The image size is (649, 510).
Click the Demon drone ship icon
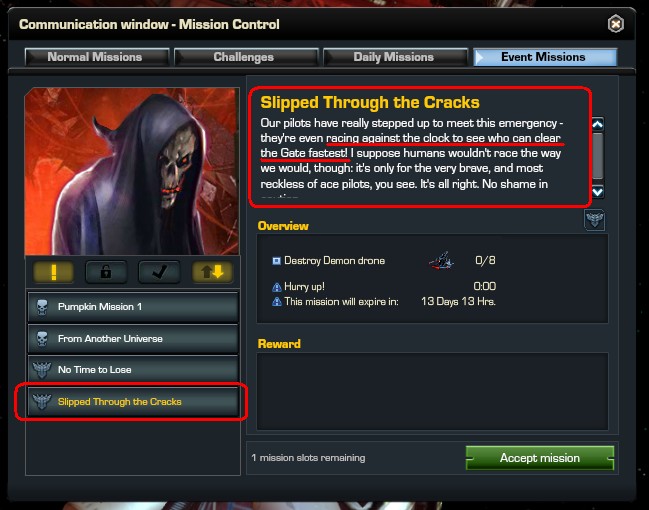pos(441,261)
